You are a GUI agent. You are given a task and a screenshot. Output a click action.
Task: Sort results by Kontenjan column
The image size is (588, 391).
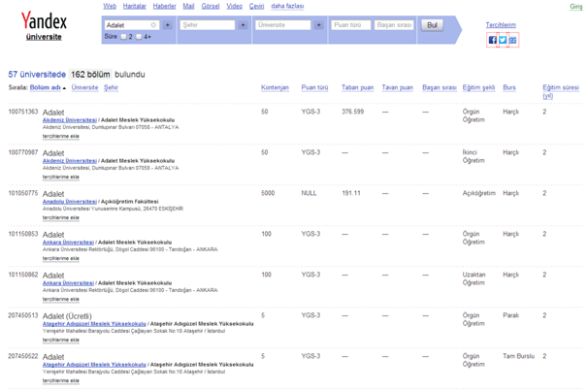(275, 87)
